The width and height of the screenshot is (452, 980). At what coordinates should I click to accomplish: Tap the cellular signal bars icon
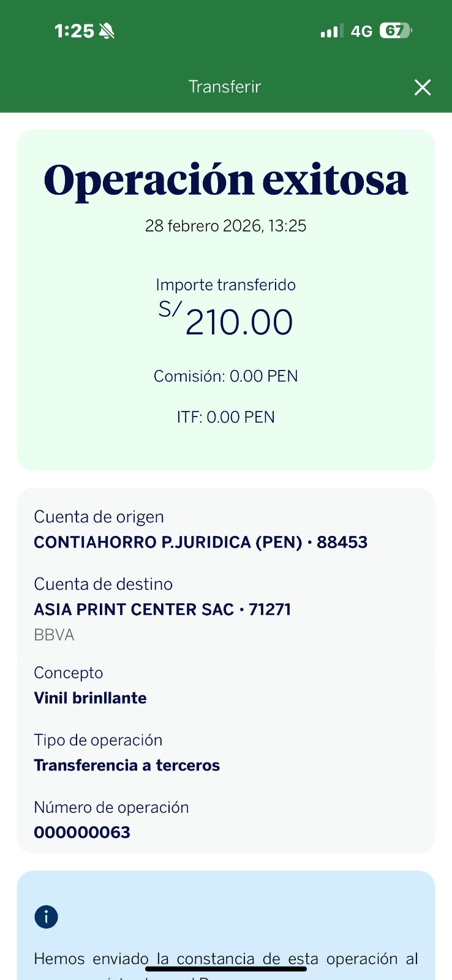coord(331,31)
